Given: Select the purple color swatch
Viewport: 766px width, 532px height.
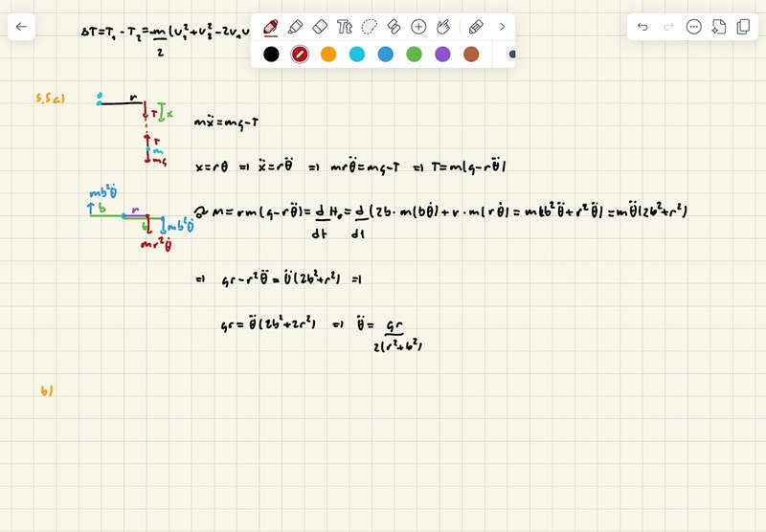Looking at the screenshot, I should 442,55.
